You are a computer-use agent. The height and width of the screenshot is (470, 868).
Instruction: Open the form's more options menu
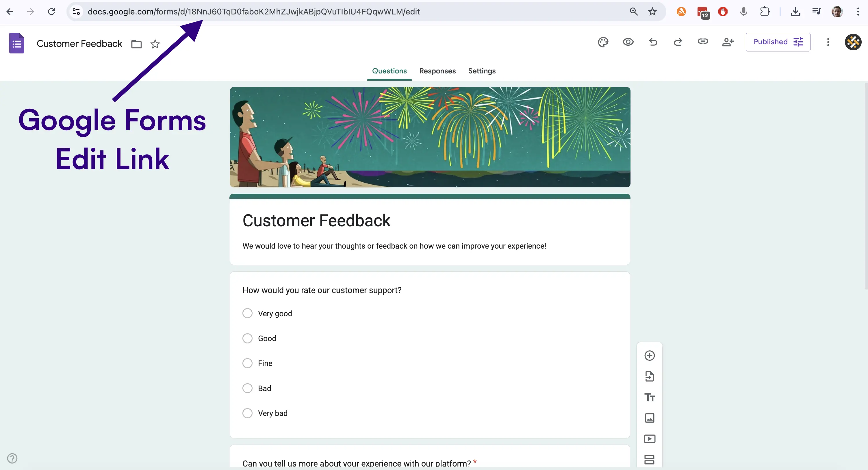tap(828, 42)
